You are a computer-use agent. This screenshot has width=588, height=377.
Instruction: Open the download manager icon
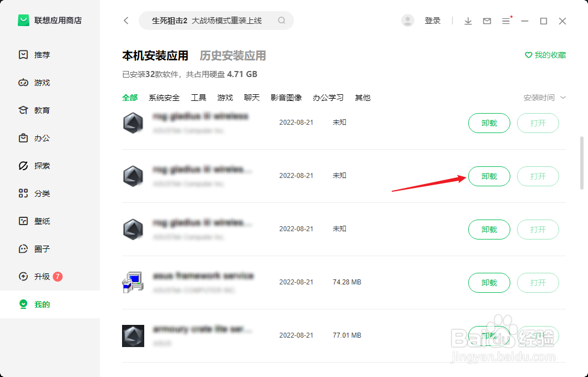click(x=468, y=21)
